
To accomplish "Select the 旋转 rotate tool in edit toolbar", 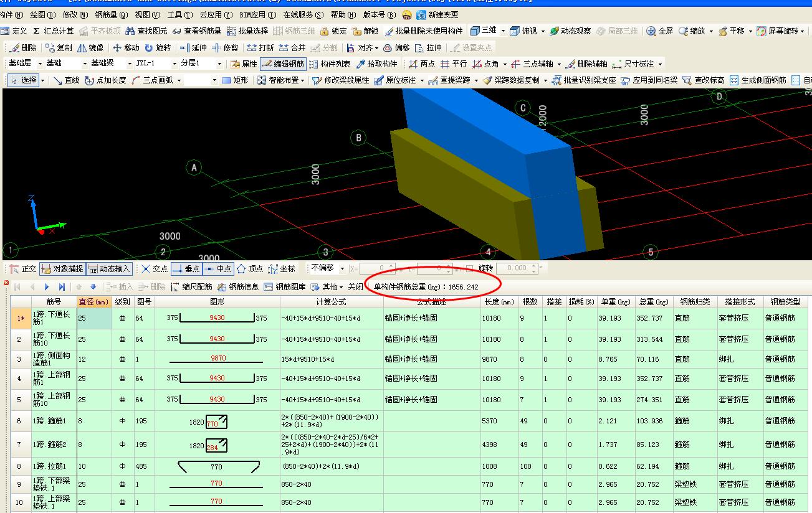I will (x=157, y=47).
